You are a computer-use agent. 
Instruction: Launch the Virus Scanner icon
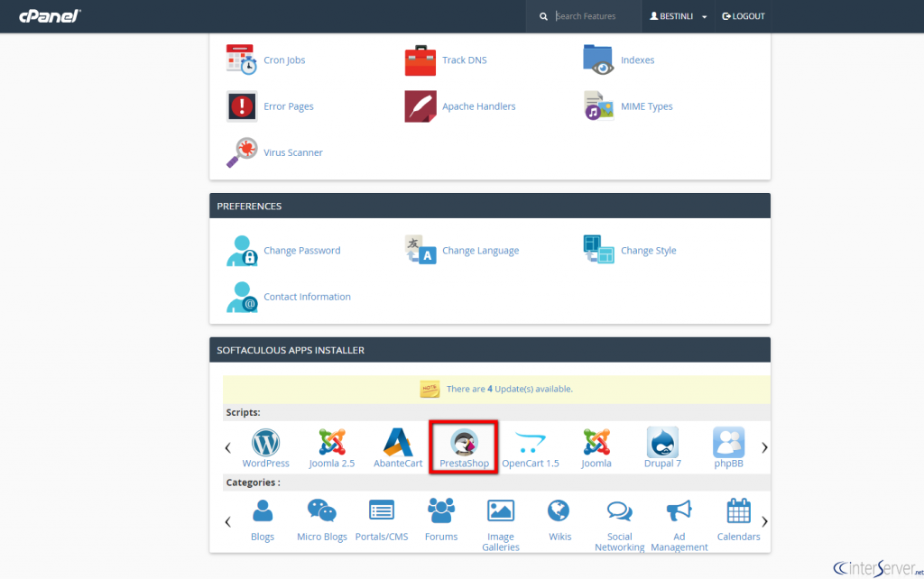click(242, 152)
